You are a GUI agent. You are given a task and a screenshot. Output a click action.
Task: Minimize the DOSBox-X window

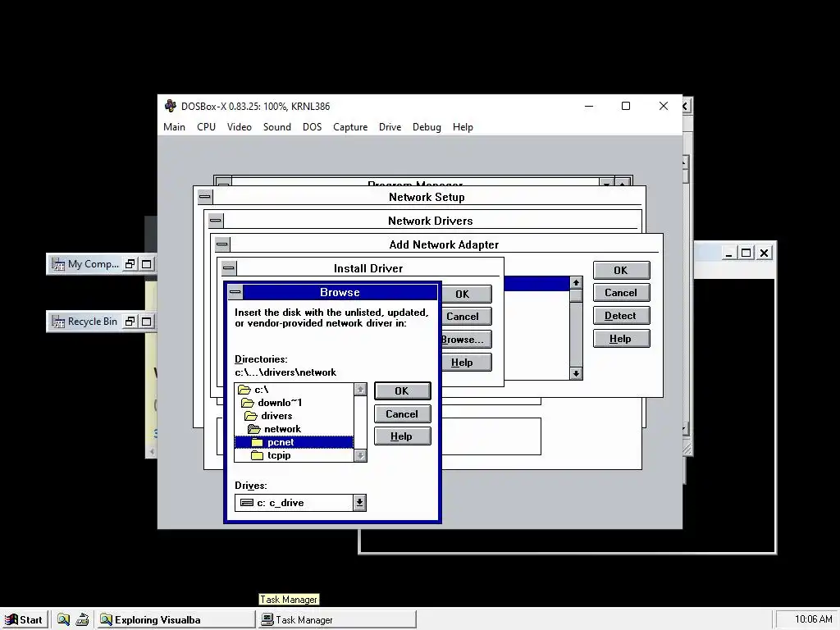click(x=589, y=106)
